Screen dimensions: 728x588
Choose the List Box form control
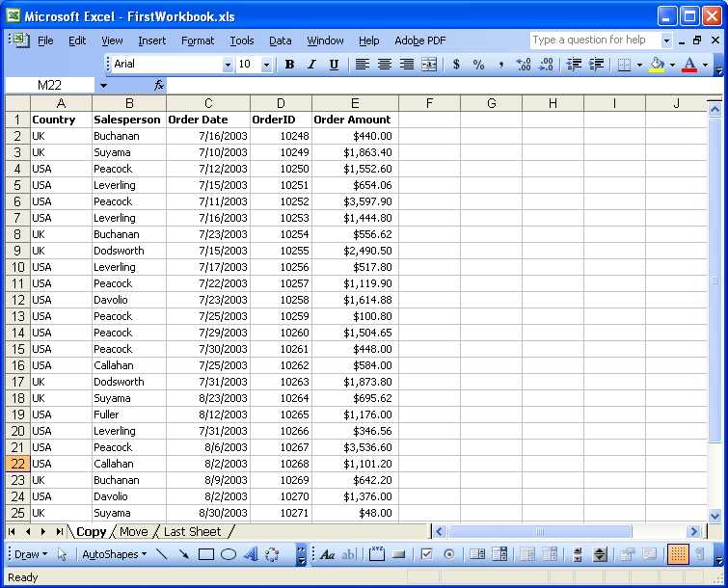point(477,554)
